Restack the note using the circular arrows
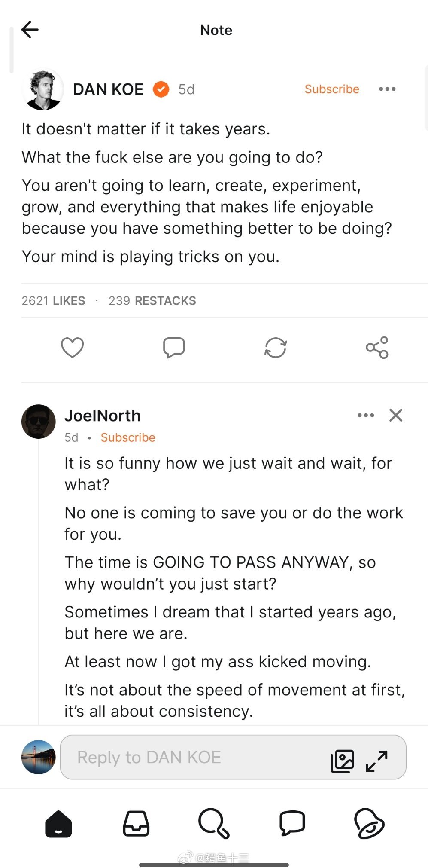Image resolution: width=428 pixels, height=868 pixels. 275,347
